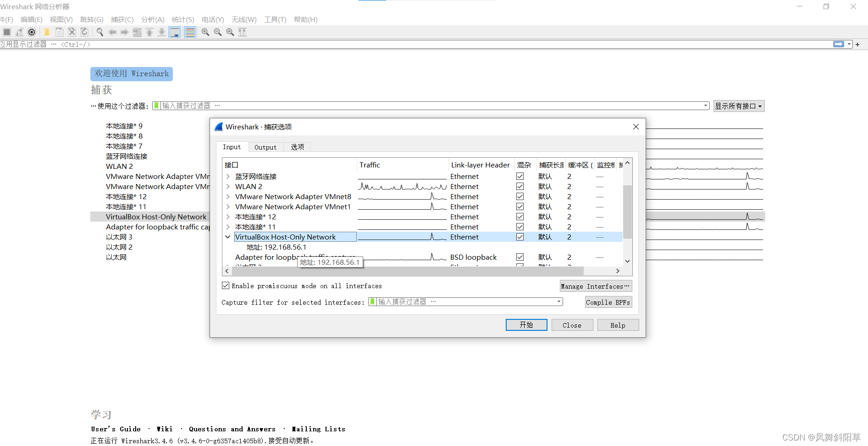
Task: Toggle promiscuous checkbox for 本地连接* 12 row
Action: click(520, 217)
